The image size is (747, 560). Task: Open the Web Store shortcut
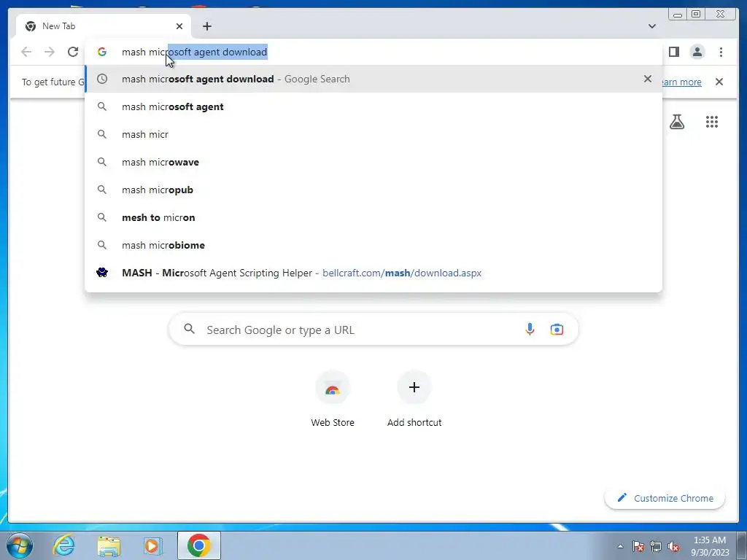(x=333, y=400)
